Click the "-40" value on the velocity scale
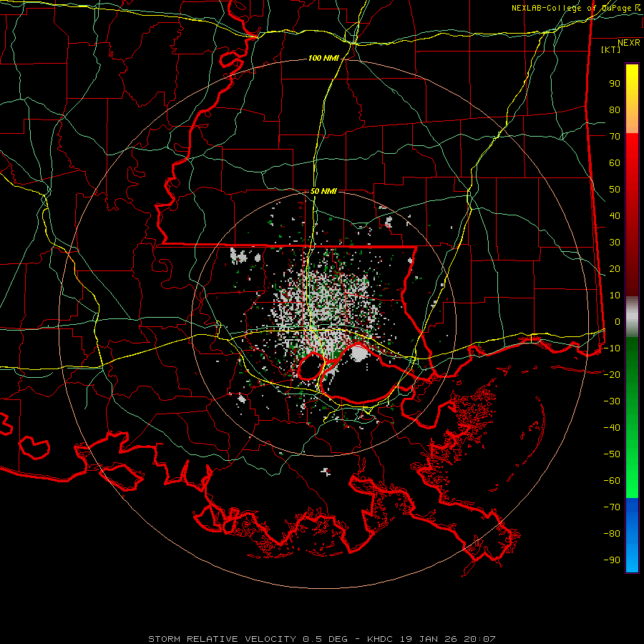This screenshot has width=644, height=644. 612,428
